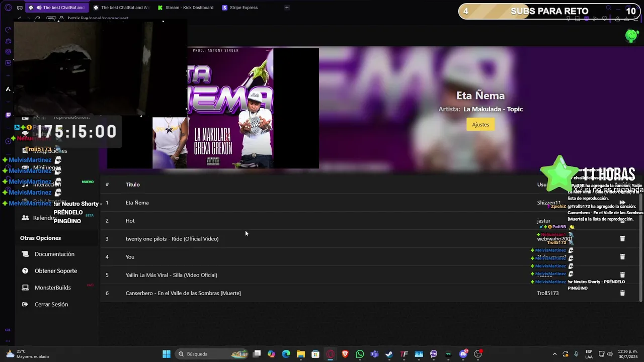Screen dimensions: 644x362
Task: Remove Yailin Silla song from list
Action: [622, 275]
